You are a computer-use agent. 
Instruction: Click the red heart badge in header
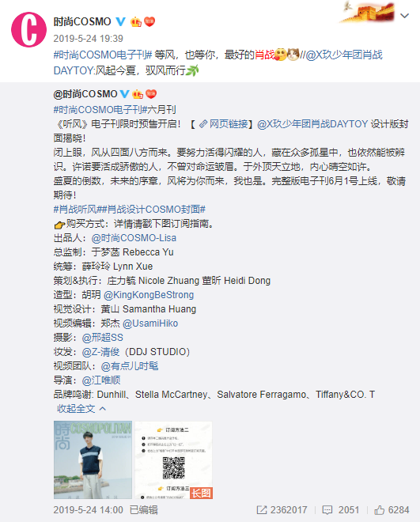tap(149, 21)
